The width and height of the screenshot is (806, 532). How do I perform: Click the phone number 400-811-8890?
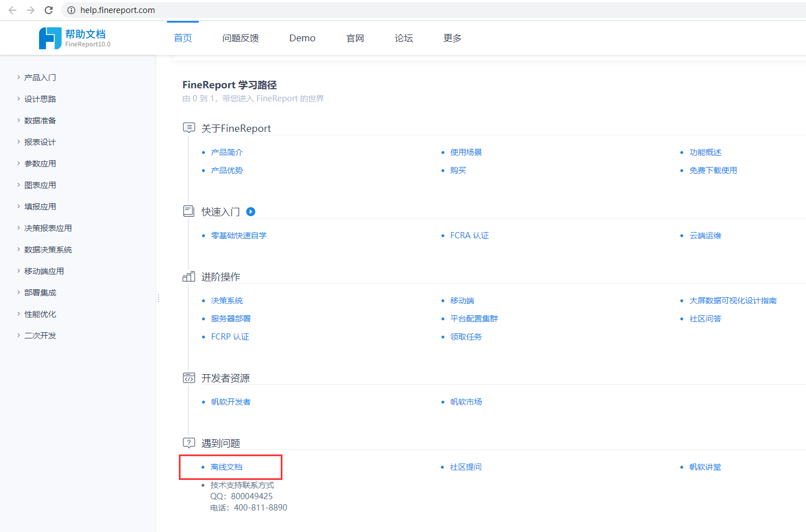click(x=260, y=508)
